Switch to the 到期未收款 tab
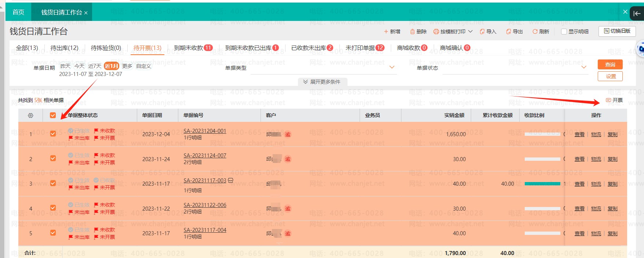644x258 pixels. (x=193, y=48)
